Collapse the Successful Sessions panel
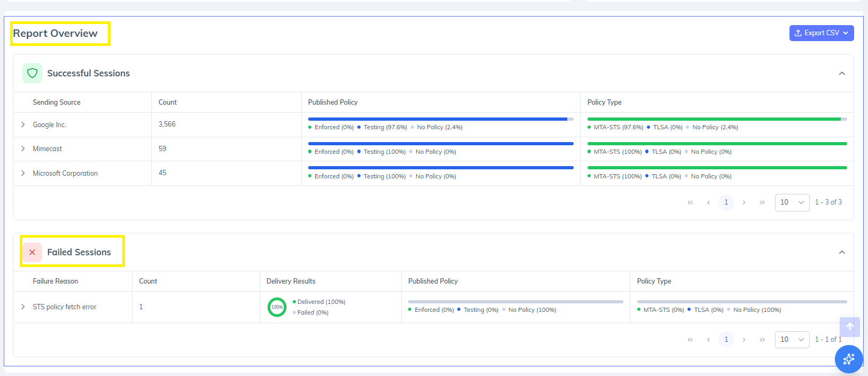Image resolution: width=868 pixels, height=376 pixels. pyautogui.click(x=842, y=73)
